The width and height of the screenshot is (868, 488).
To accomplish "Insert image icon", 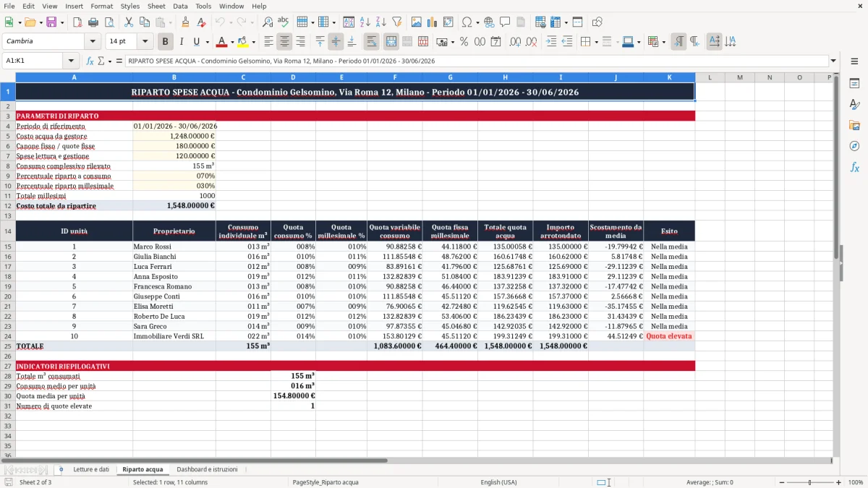I will coord(416,22).
